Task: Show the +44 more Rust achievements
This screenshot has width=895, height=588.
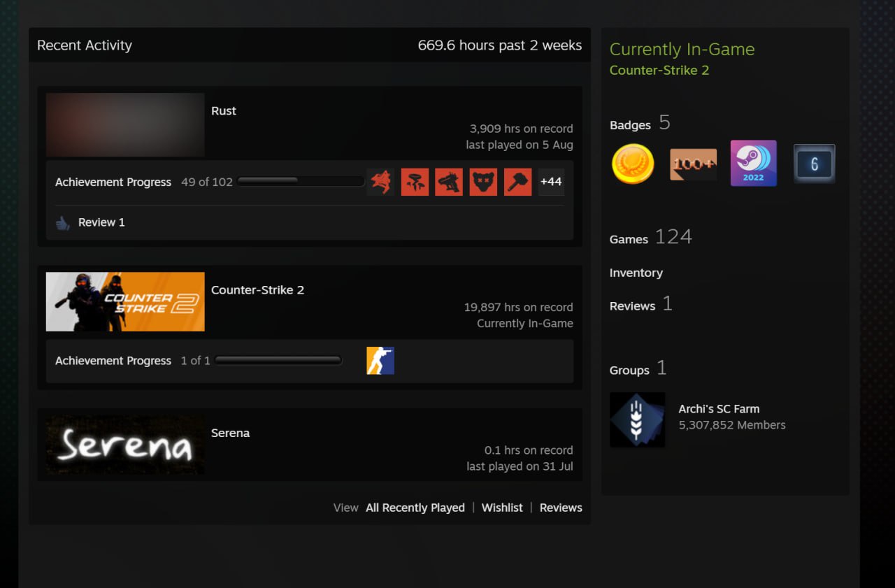Action: point(551,182)
